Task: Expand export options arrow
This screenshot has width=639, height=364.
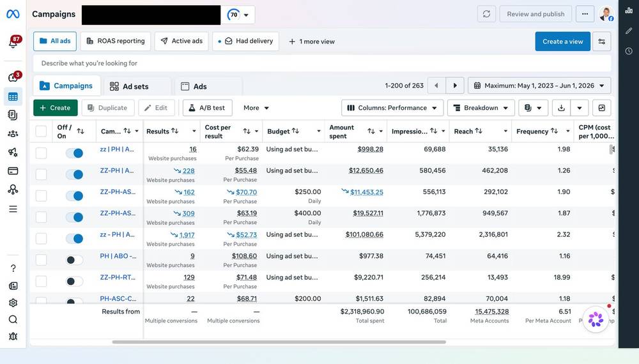Action: click(579, 108)
